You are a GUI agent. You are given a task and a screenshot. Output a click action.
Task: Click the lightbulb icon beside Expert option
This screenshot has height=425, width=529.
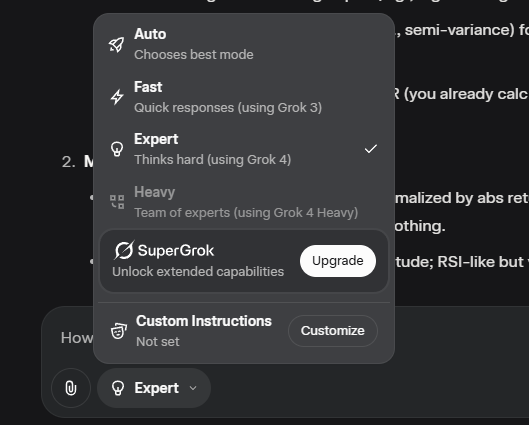[x=117, y=149]
